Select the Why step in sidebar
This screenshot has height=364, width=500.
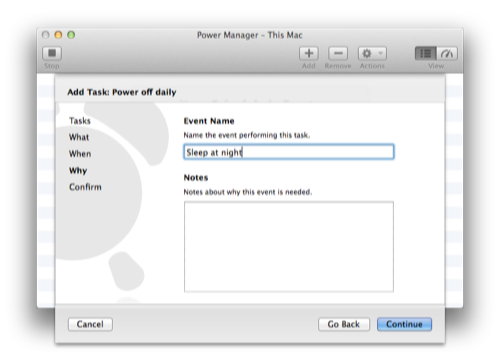point(78,171)
